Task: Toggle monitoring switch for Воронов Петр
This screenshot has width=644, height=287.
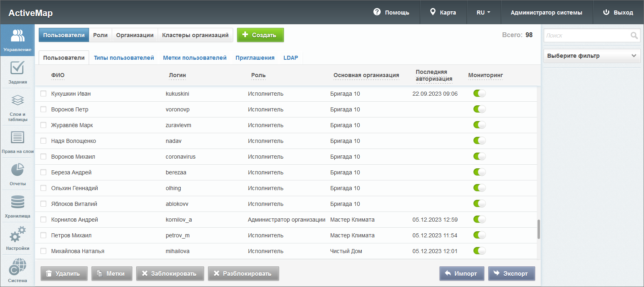Action: (479, 109)
